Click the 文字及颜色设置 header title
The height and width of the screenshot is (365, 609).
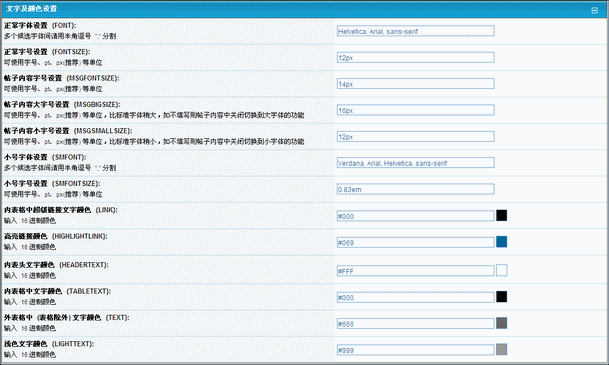point(31,9)
